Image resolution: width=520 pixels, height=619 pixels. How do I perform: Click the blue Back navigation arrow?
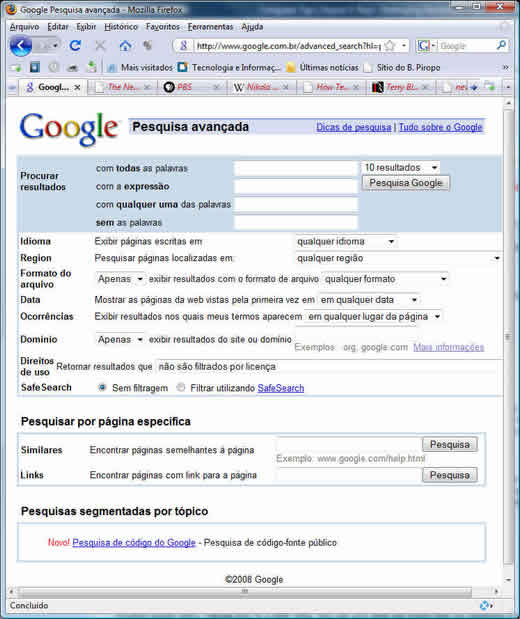click(20, 46)
